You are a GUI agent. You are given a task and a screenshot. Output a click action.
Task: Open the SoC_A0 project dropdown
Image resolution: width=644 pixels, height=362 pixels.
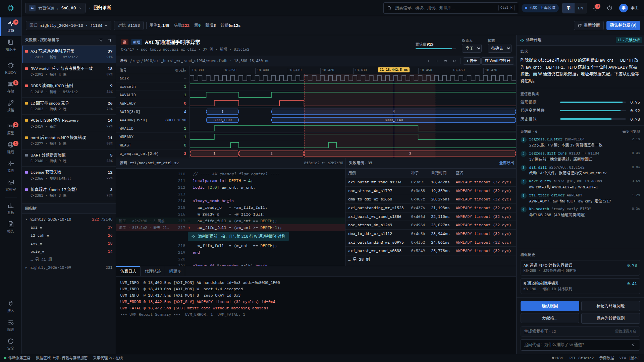point(56,8)
